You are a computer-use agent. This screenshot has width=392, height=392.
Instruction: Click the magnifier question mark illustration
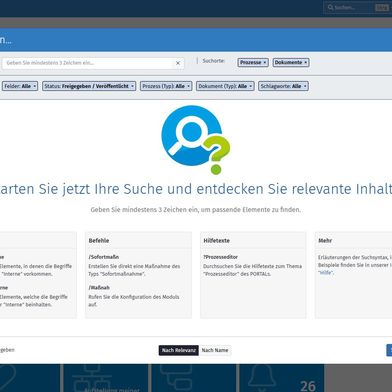pyautogui.click(x=196, y=140)
